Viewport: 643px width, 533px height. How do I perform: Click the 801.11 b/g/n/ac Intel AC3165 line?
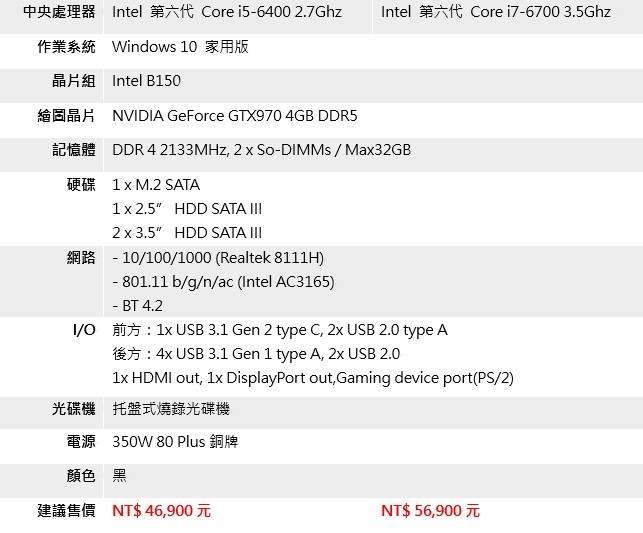point(223,282)
